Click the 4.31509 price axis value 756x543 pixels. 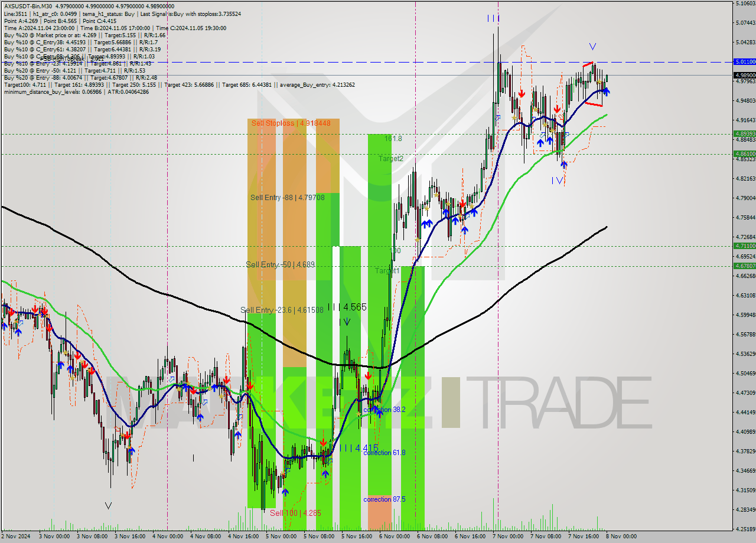(745, 490)
